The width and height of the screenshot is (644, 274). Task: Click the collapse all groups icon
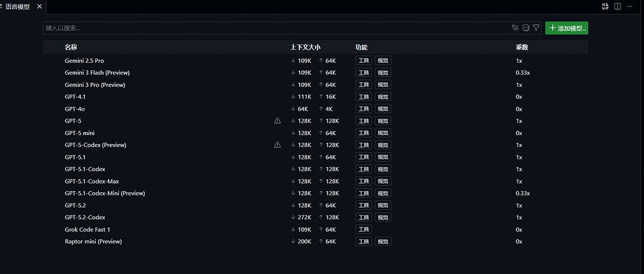[526, 28]
